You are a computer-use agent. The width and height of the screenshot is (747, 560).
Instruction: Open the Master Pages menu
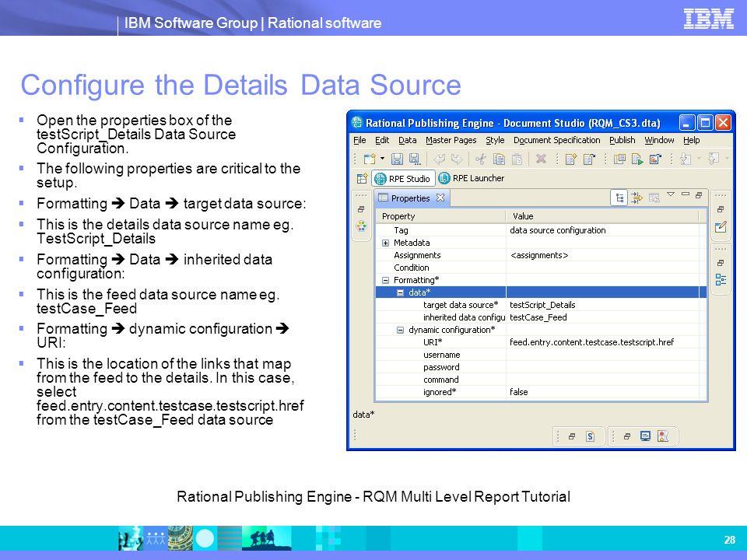click(x=451, y=140)
